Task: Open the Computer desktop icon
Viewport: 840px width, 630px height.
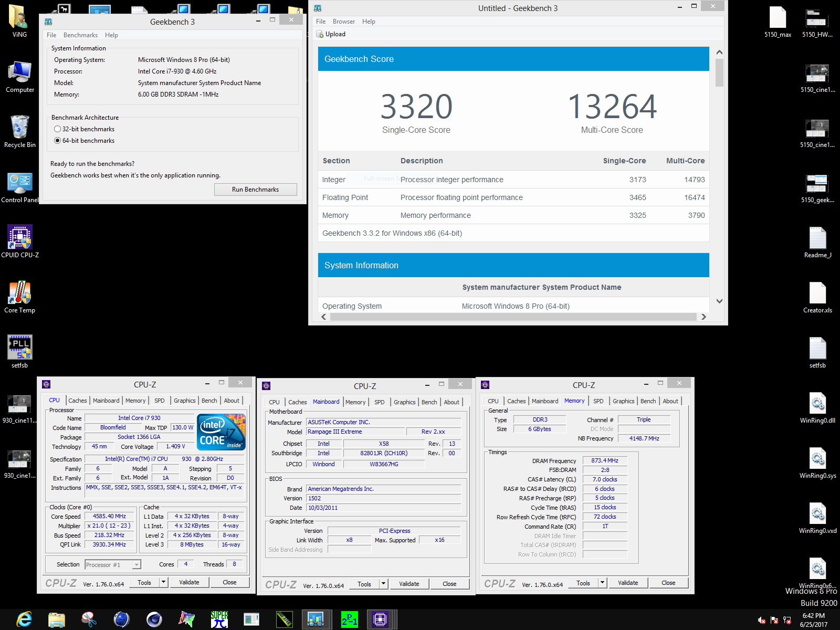Action: [x=20, y=72]
